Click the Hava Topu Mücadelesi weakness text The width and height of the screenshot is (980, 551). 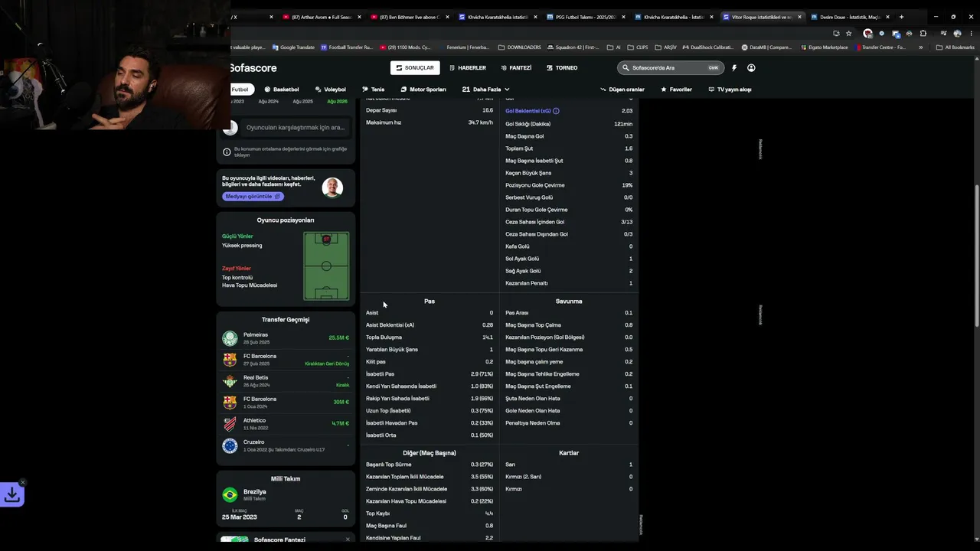click(250, 285)
